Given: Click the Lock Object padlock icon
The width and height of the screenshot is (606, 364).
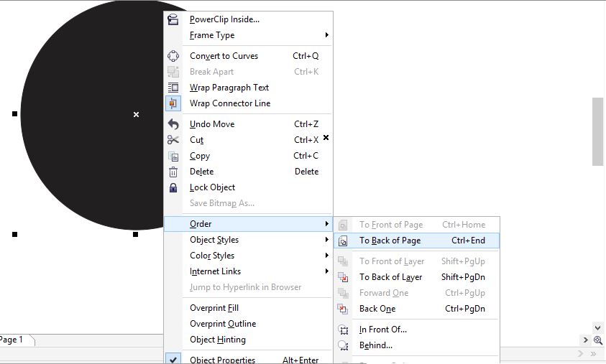Looking at the screenshot, I should pos(173,187).
